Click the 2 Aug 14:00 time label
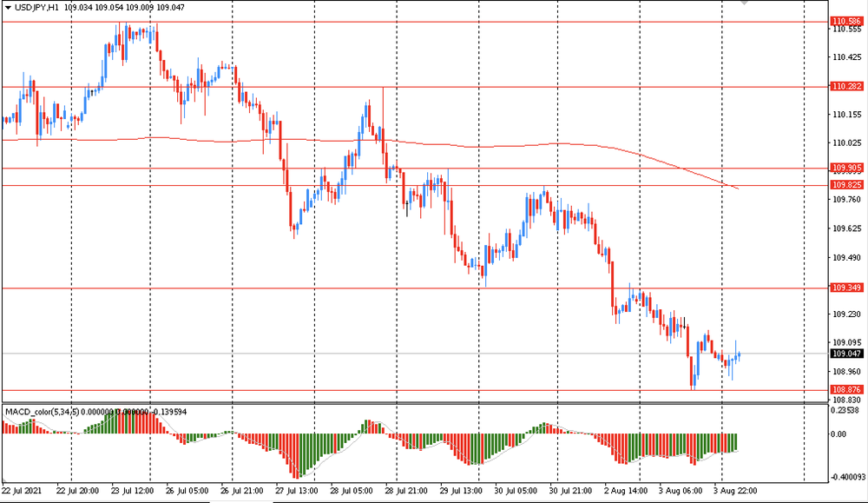This screenshot has height=503, width=868. (x=626, y=491)
